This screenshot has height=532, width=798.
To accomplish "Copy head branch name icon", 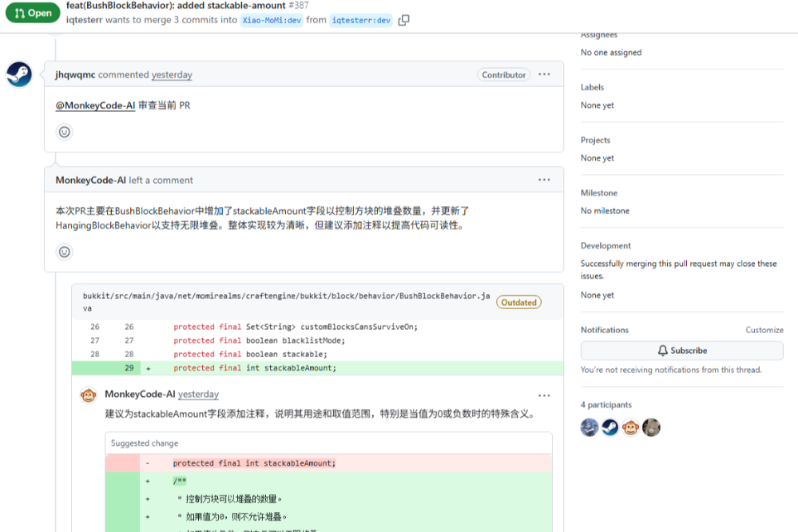I will [x=404, y=21].
